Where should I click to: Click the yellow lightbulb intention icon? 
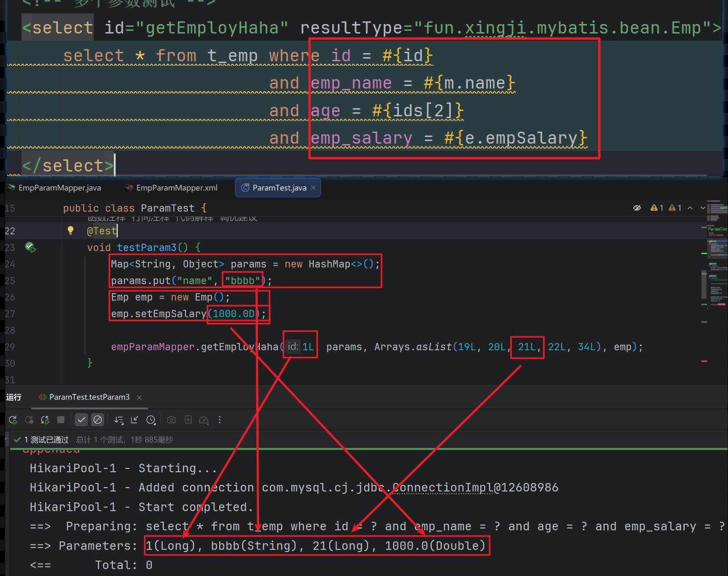71,231
